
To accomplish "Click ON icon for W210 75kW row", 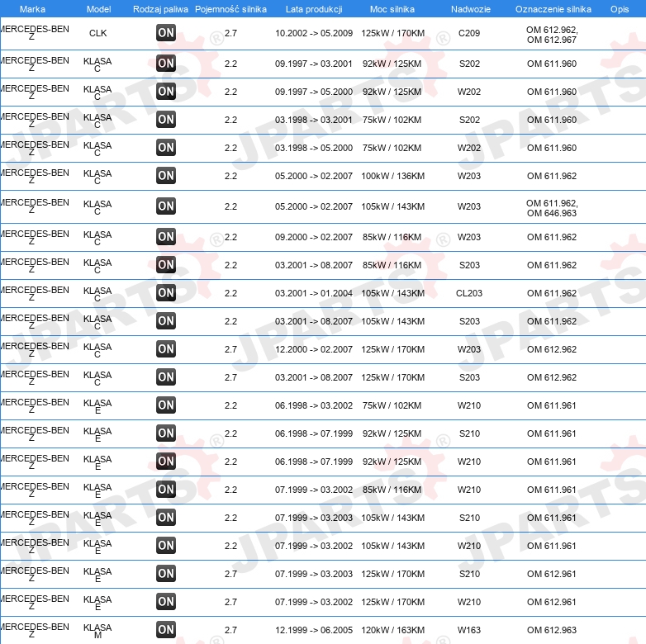I will (x=166, y=405).
